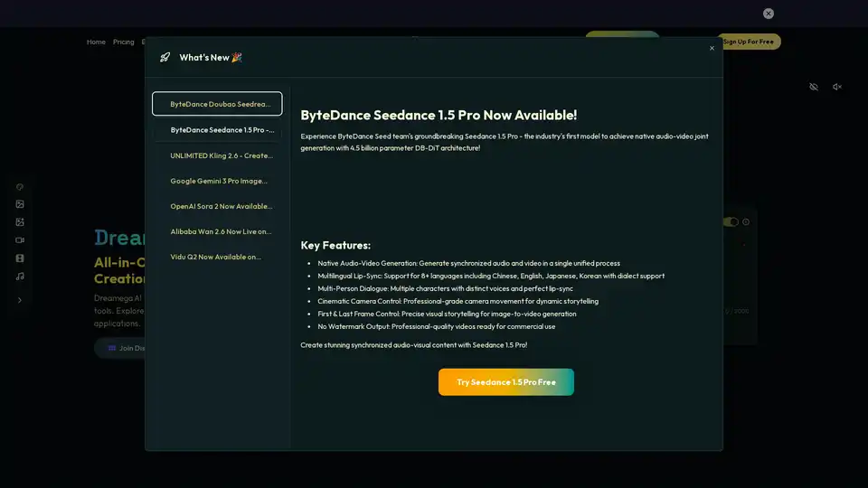Open the video camera tool in sidebar
This screenshot has width=868, height=488.
pyautogui.click(x=20, y=240)
